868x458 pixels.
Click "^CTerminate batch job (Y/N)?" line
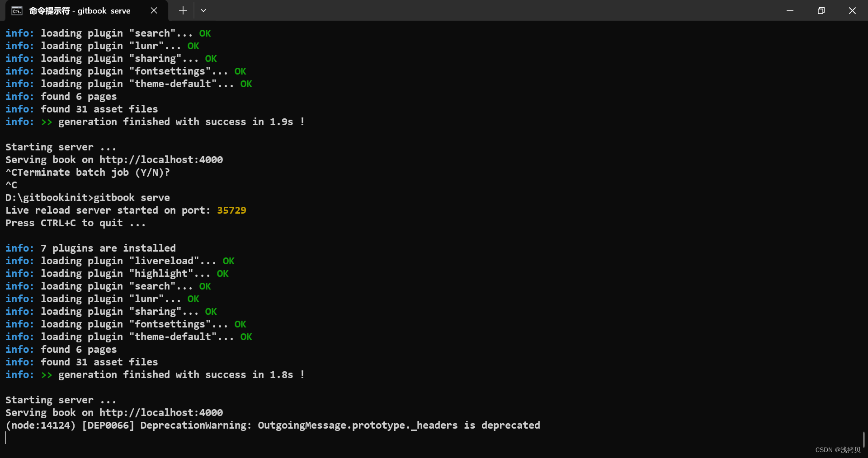click(88, 173)
